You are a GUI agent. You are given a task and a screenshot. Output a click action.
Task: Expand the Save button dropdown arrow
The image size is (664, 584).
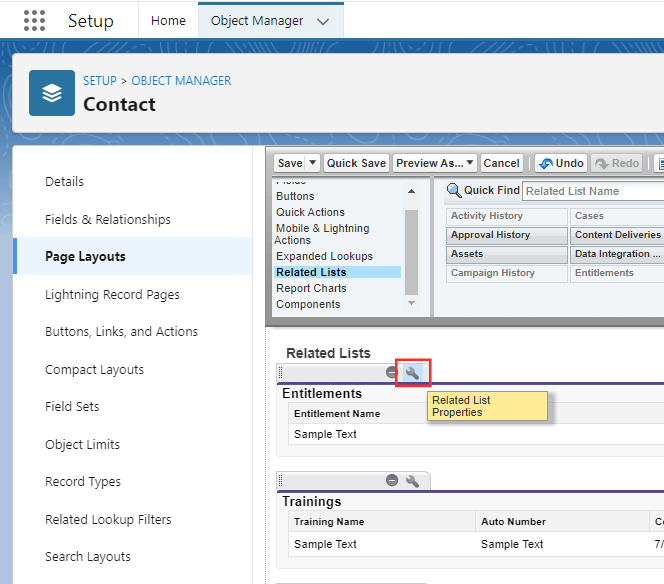coord(313,163)
